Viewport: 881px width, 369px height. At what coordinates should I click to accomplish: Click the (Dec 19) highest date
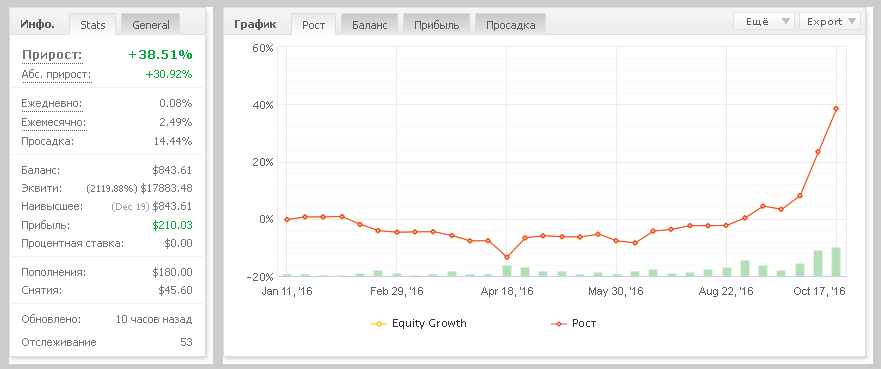130,207
